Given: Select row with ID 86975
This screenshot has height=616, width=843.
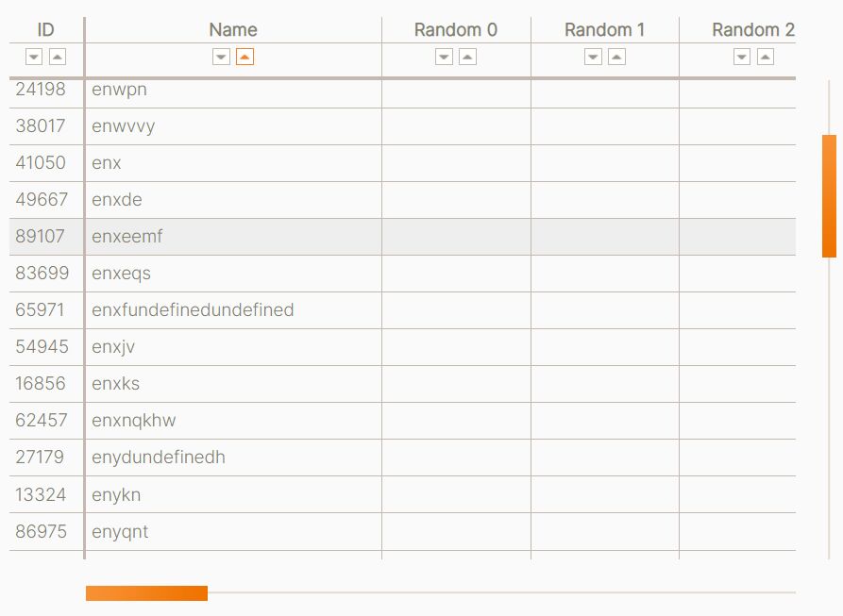Looking at the screenshot, I should pos(402,532).
